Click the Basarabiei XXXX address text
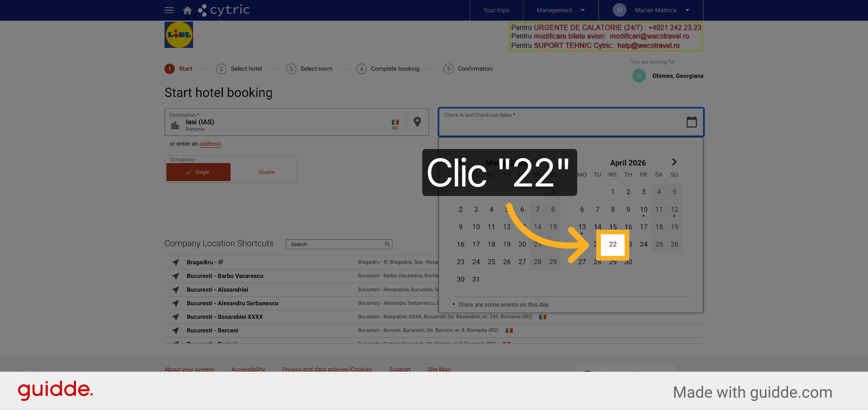Viewport: 868px width, 410px height. click(445, 317)
